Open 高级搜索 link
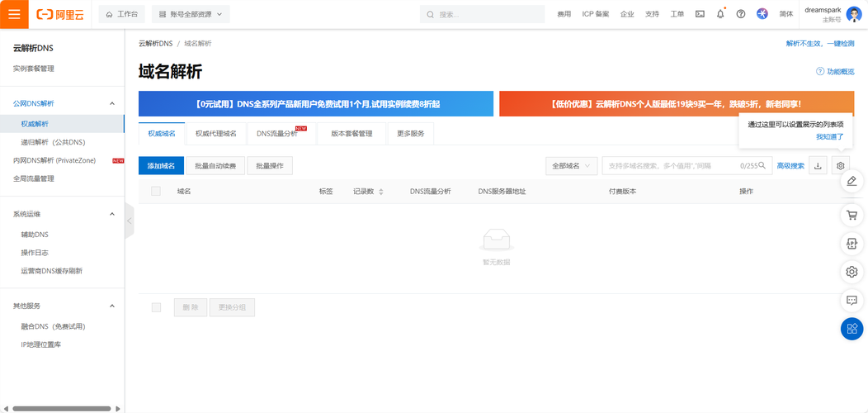The height and width of the screenshot is (413, 868). point(790,166)
